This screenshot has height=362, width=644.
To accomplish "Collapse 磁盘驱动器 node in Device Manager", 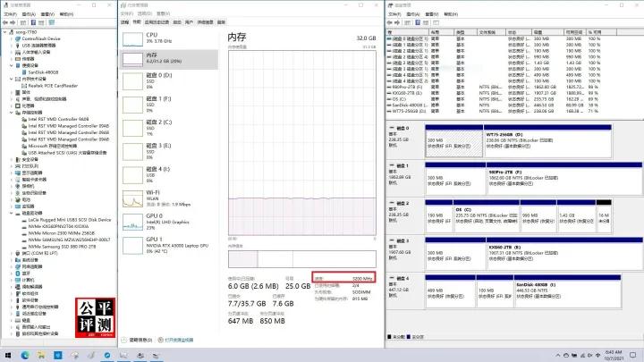I will click(x=12, y=213).
